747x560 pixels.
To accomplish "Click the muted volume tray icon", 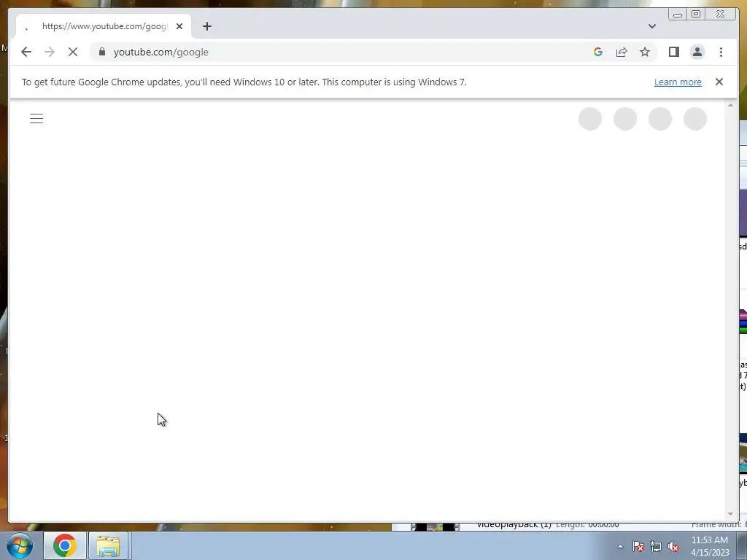I will [x=673, y=546].
